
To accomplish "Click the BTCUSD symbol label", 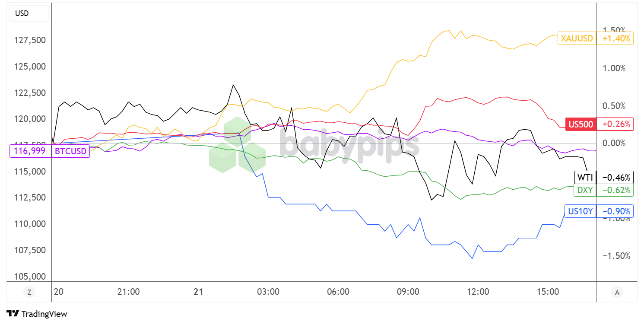I will [70, 151].
